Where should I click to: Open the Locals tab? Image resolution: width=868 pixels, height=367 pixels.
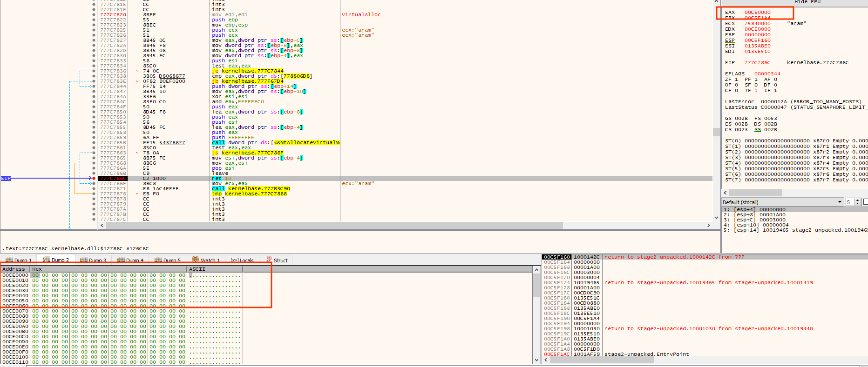pyautogui.click(x=242, y=260)
